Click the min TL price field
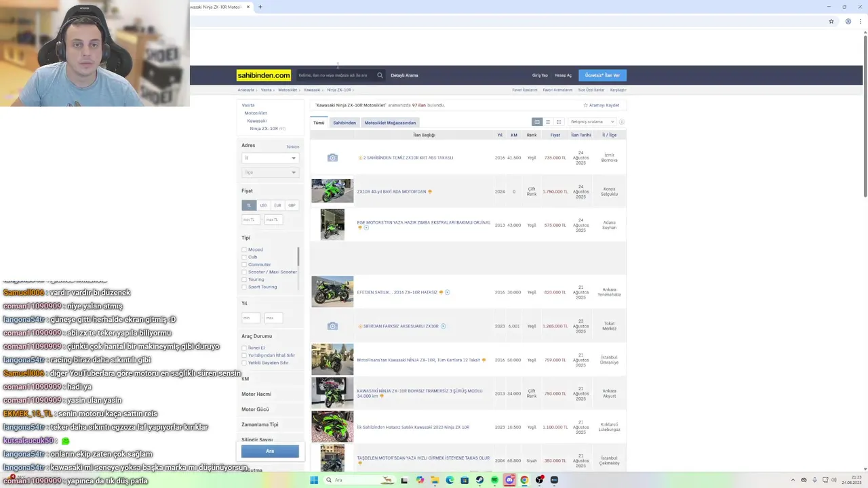Viewport: 868px width, 488px height. [x=251, y=220]
